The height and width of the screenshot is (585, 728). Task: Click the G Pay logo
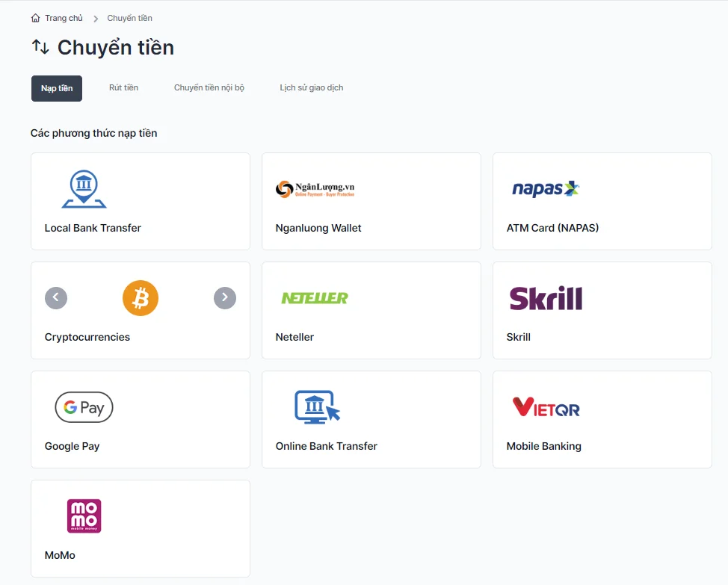tap(84, 407)
